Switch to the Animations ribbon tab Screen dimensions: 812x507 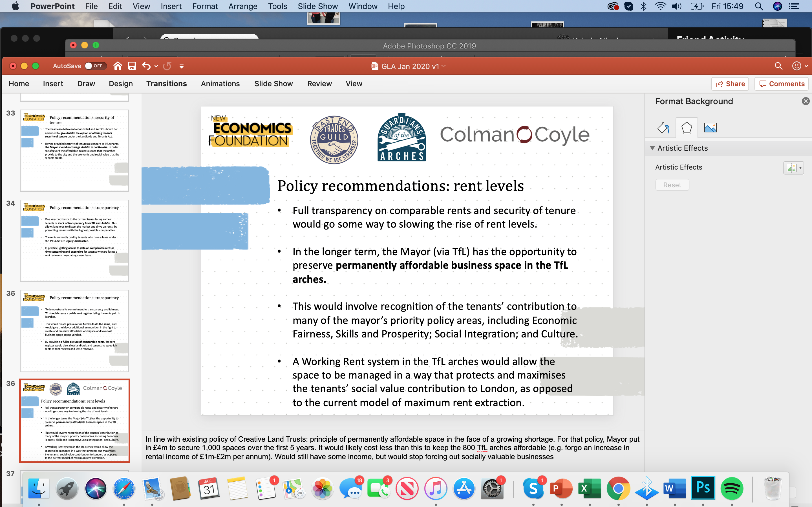220,83
